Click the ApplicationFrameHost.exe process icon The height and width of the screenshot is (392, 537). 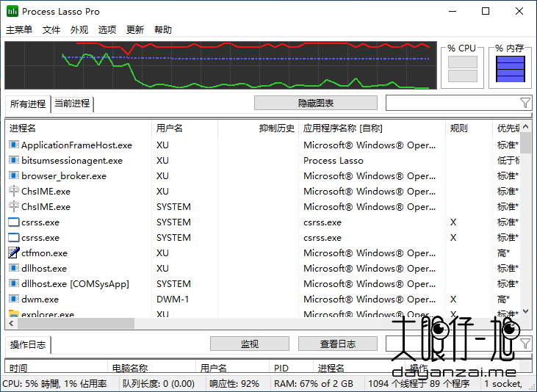[13, 145]
